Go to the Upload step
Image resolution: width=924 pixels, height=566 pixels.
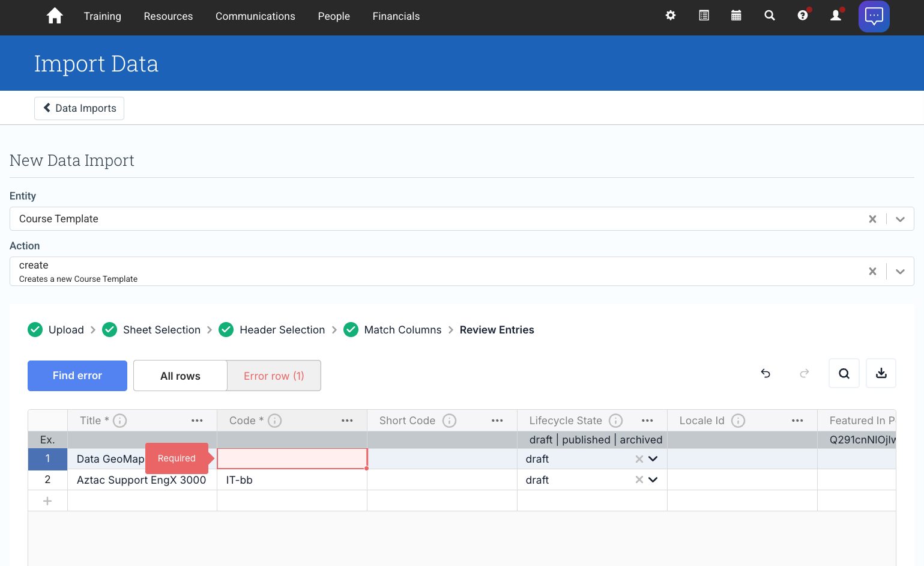[x=56, y=330]
